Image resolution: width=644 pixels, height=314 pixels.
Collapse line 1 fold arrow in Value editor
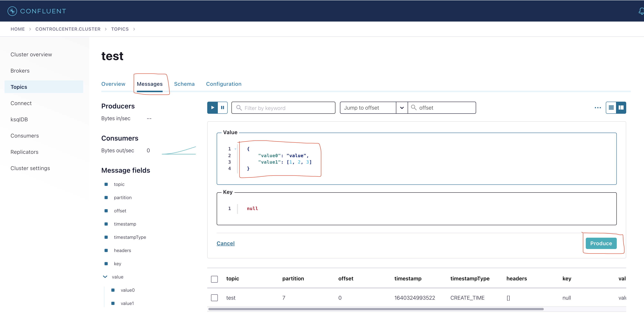click(235, 149)
